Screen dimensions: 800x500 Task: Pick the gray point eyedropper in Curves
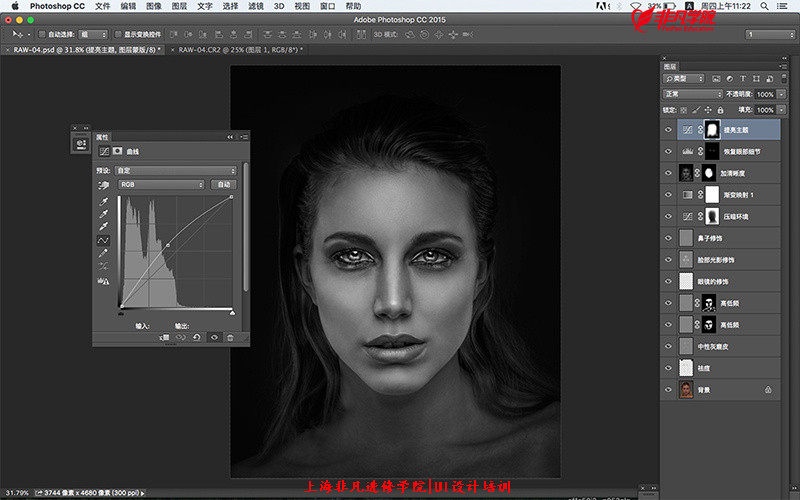[104, 214]
